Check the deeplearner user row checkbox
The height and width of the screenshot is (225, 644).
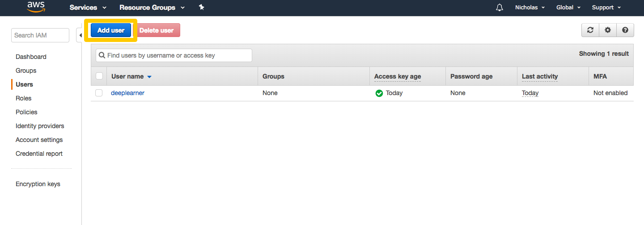click(99, 93)
